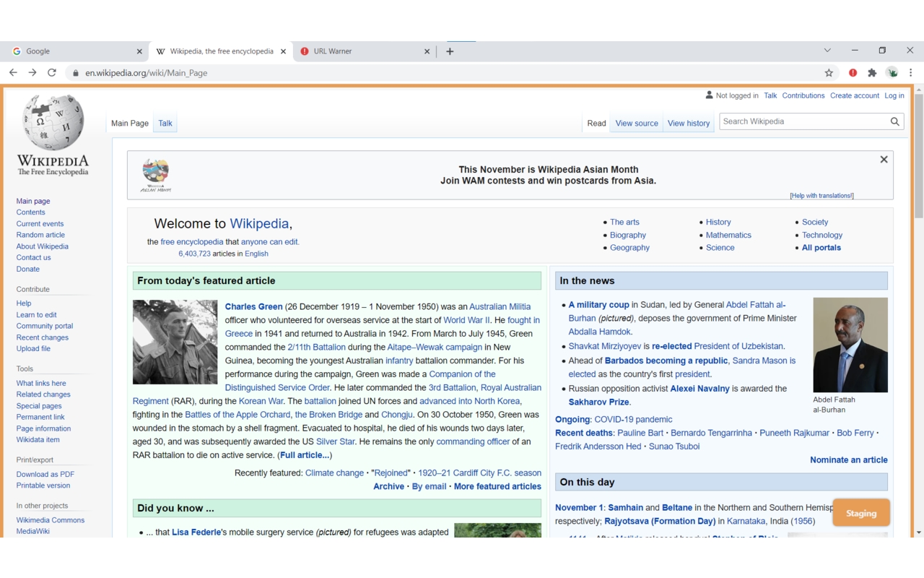
Task: Open the Charles Green article link
Action: [x=253, y=307]
